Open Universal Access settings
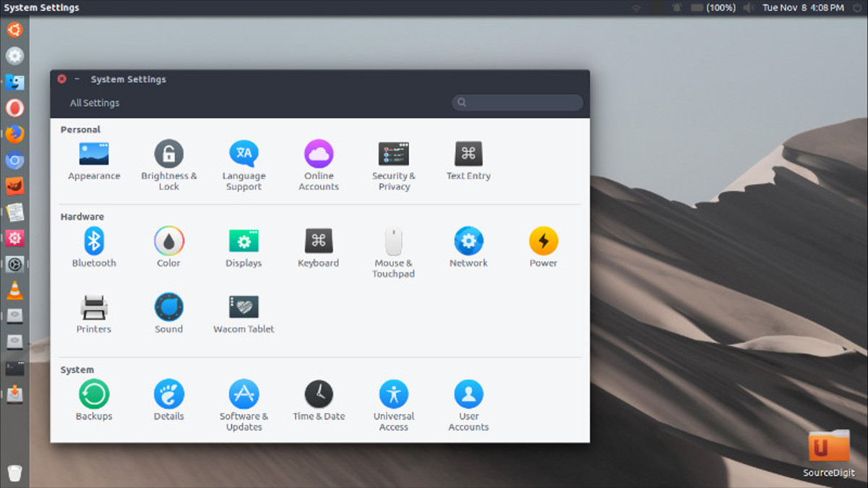Viewport: 868px width, 488px height. [394, 406]
